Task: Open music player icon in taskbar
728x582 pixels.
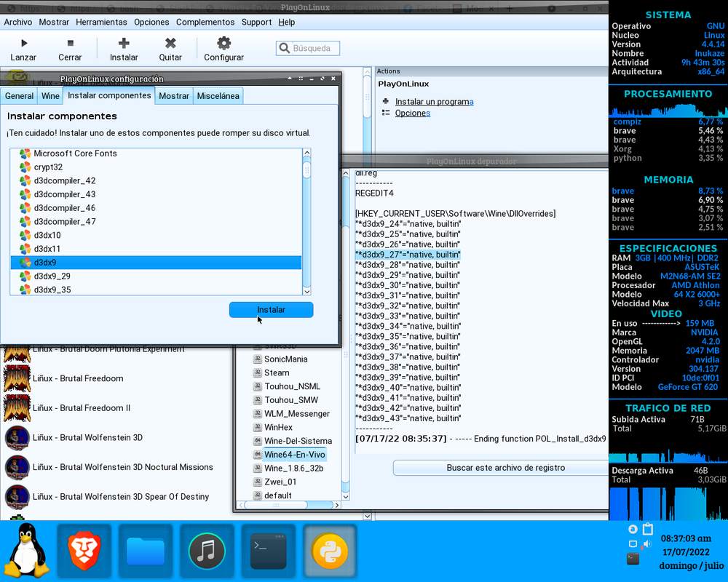Action: click(207, 551)
